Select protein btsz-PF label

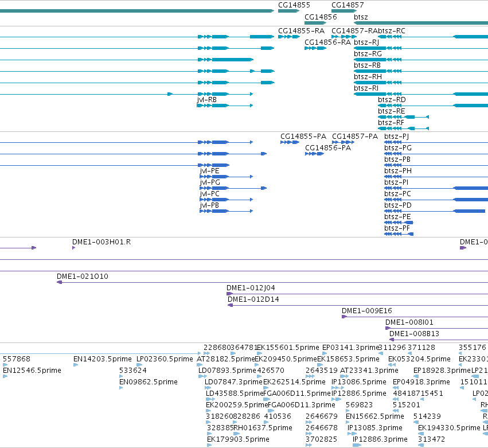tap(397, 229)
